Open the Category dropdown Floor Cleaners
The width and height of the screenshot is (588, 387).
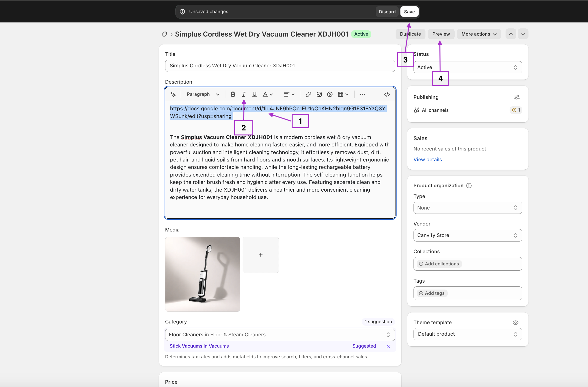[280, 335]
